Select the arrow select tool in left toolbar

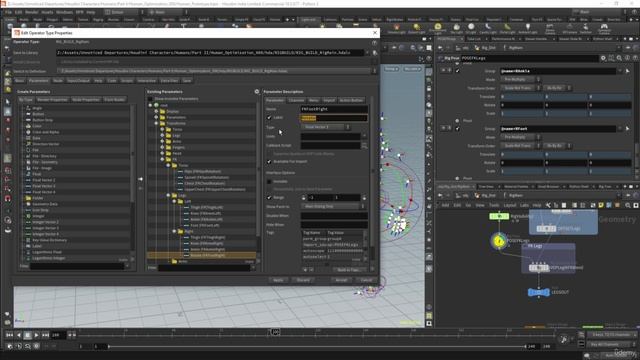coord(7,101)
